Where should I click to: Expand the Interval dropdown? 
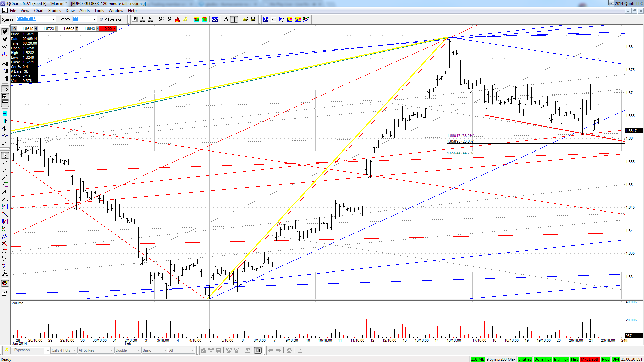[94, 19]
